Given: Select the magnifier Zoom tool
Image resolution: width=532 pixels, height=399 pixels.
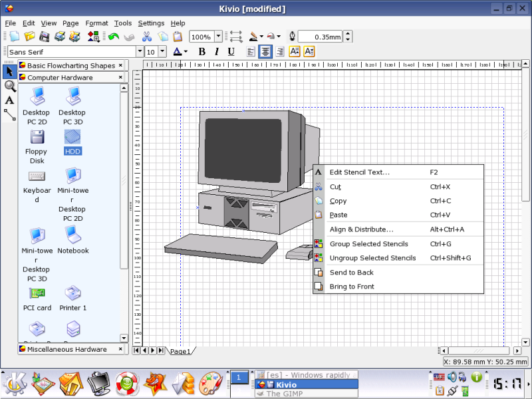Looking at the screenshot, I should [10, 86].
